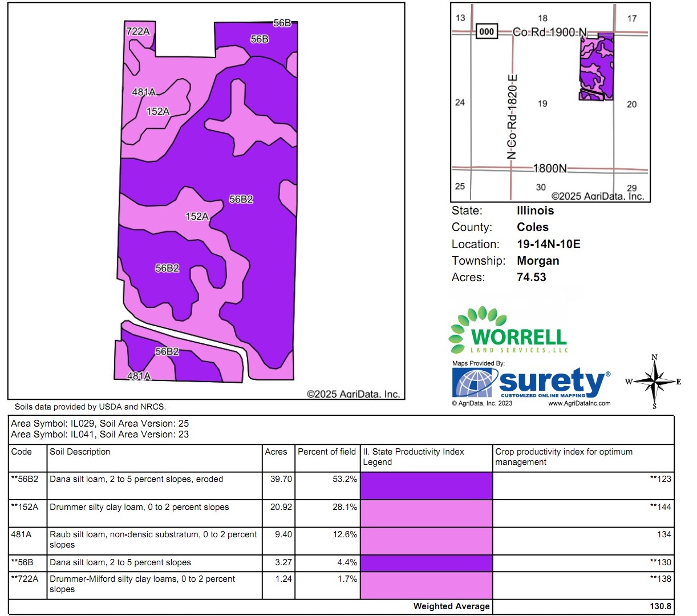
Task: Click the Soil Description column header
Action: [80, 452]
